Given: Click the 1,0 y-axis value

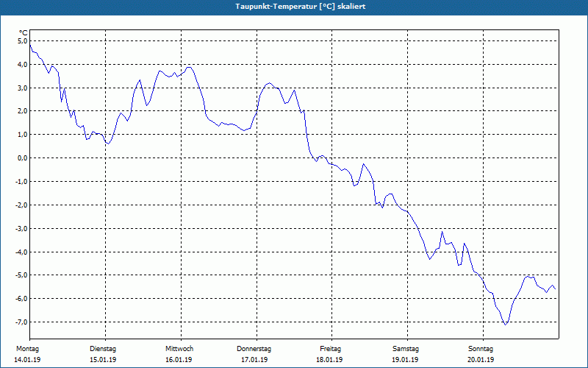Looking at the screenshot, I should click(23, 135).
